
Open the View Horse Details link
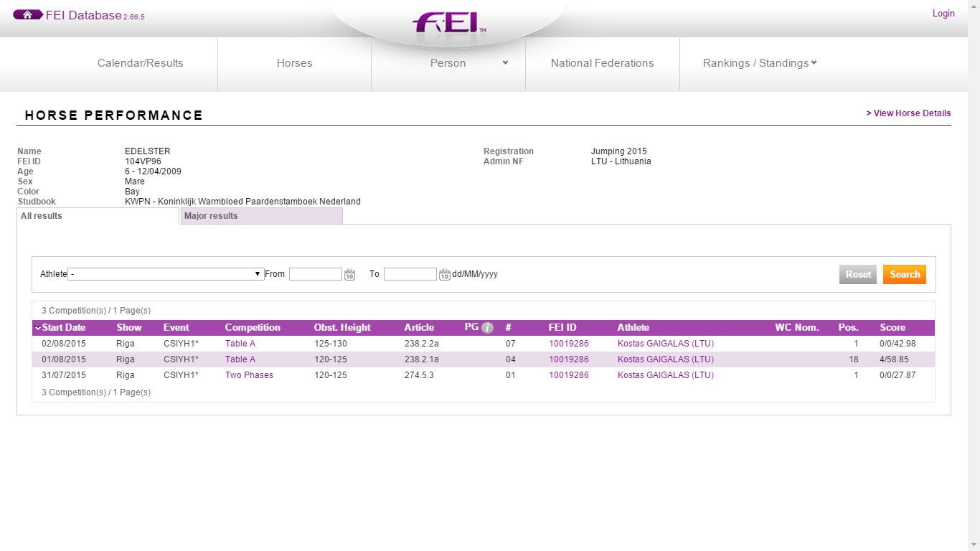tap(908, 113)
